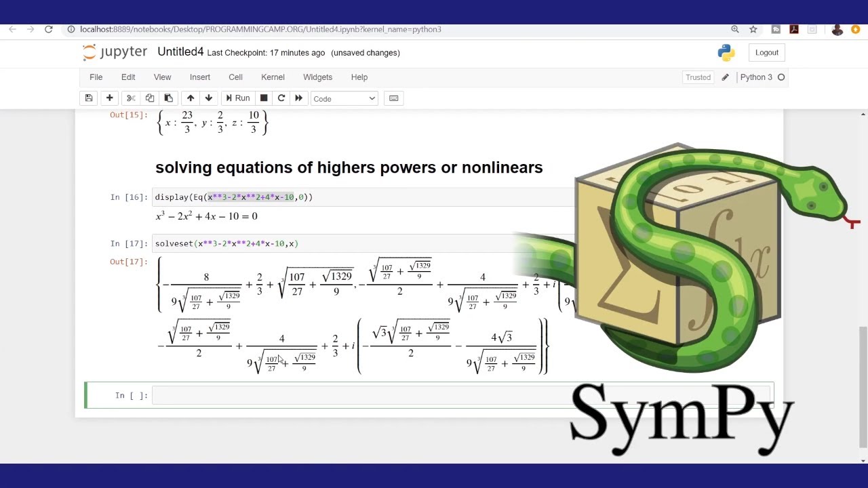The height and width of the screenshot is (488, 868).
Task: Open the red PDF browser extension icon
Action: pos(794,29)
